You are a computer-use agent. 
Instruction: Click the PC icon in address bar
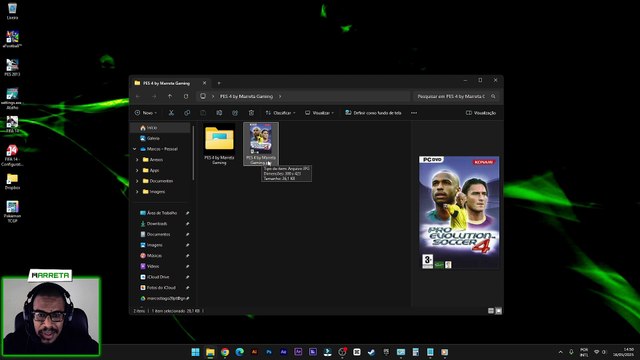[x=203, y=96]
